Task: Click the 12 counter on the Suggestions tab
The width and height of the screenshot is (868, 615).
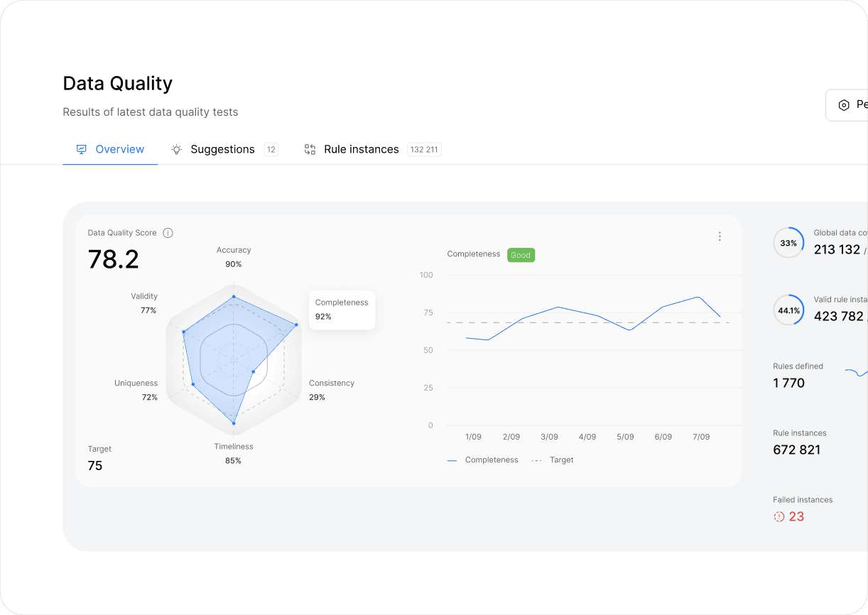Action: pyautogui.click(x=271, y=149)
